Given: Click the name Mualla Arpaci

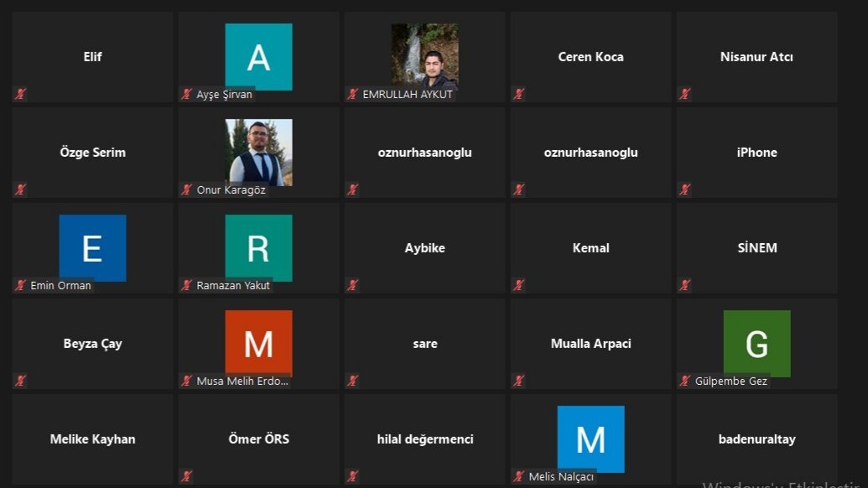Looking at the screenshot, I should coord(590,344).
